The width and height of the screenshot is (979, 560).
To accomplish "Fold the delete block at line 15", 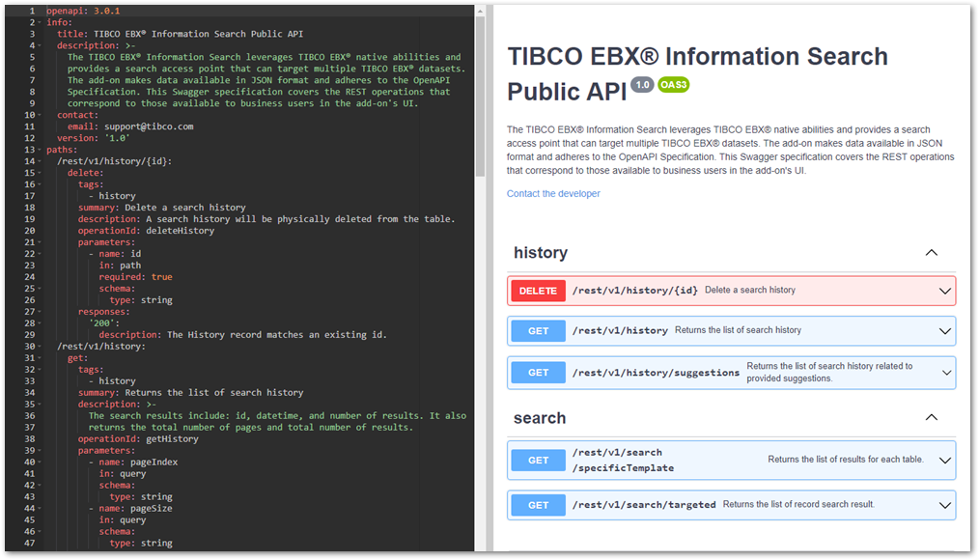I will 40,173.
